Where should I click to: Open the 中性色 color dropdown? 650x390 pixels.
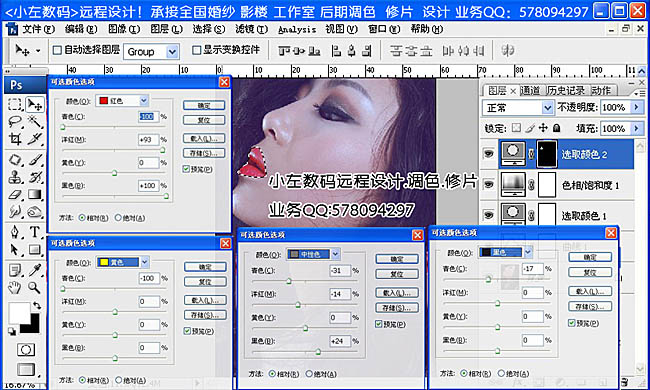335,254
